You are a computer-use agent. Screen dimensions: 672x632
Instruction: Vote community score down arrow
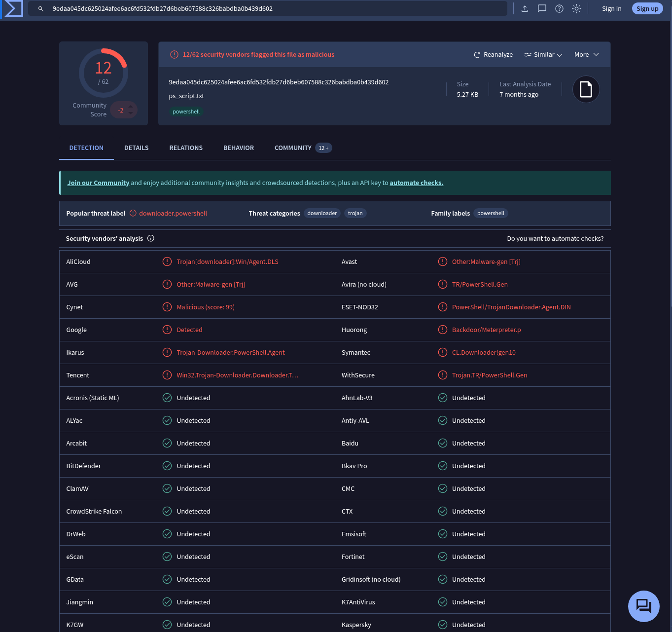click(x=131, y=113)
